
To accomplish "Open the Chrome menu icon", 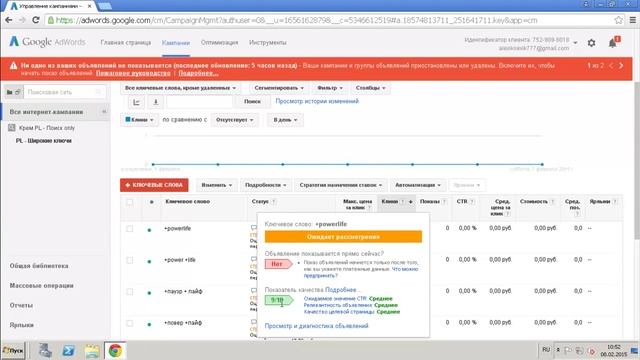I will 632,20.
